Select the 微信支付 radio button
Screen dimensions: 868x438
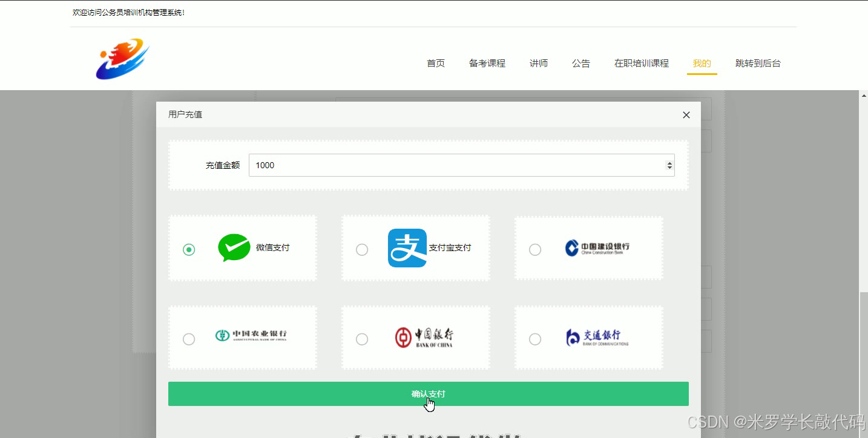(189, 249)
